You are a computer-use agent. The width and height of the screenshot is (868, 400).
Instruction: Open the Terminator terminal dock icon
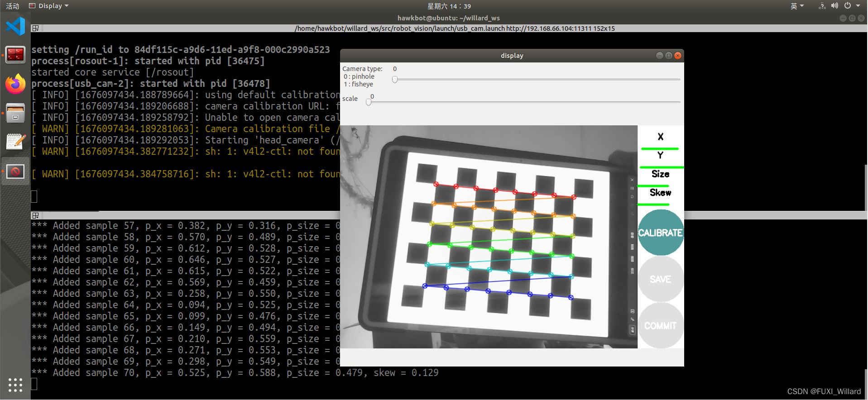tap(15, 55)
